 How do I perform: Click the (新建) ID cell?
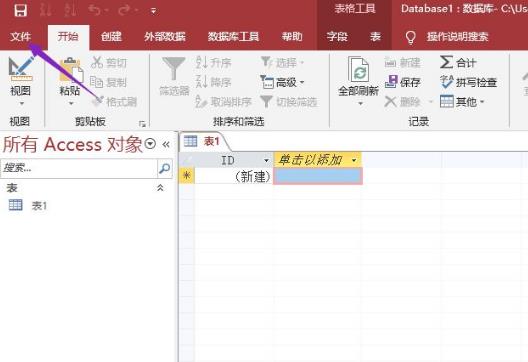coord(234,176)
